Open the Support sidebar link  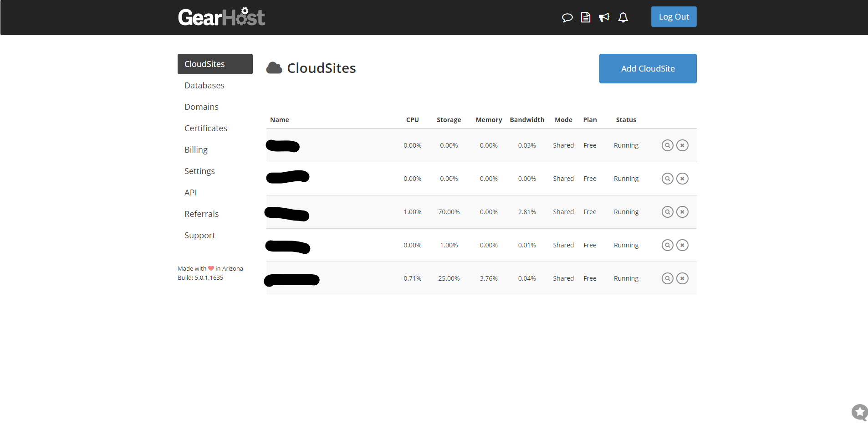199,236
